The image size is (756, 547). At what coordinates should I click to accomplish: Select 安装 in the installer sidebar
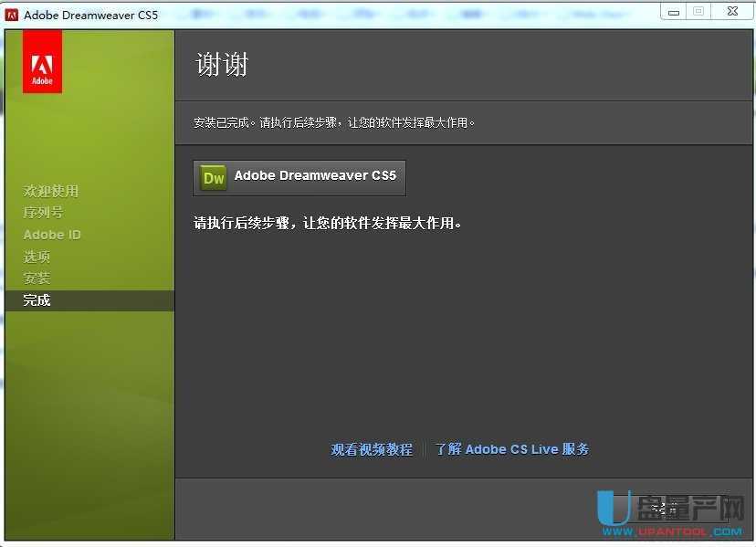click(37, 278)
